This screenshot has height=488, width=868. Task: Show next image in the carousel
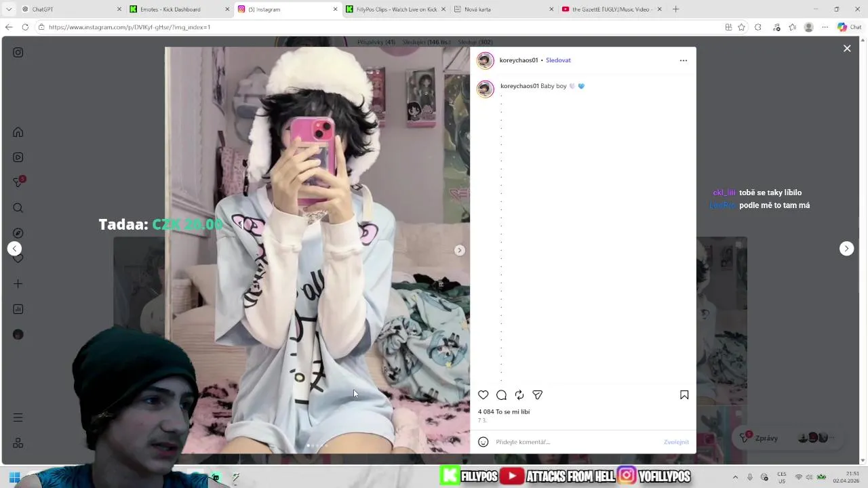[x=459, y=250]
